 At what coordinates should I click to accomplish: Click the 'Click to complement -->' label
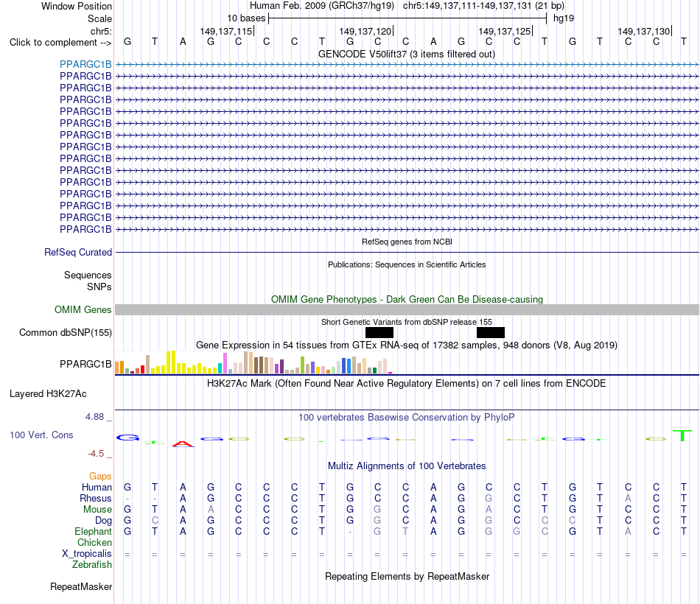pos(60,43)
